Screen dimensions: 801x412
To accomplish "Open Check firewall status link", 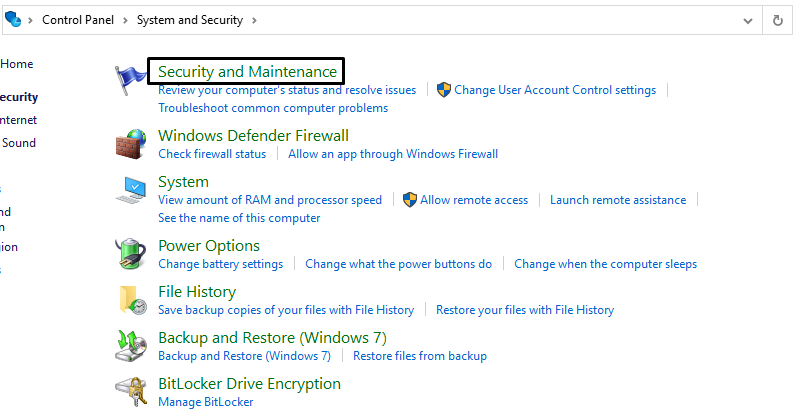I will click(212, 154).
